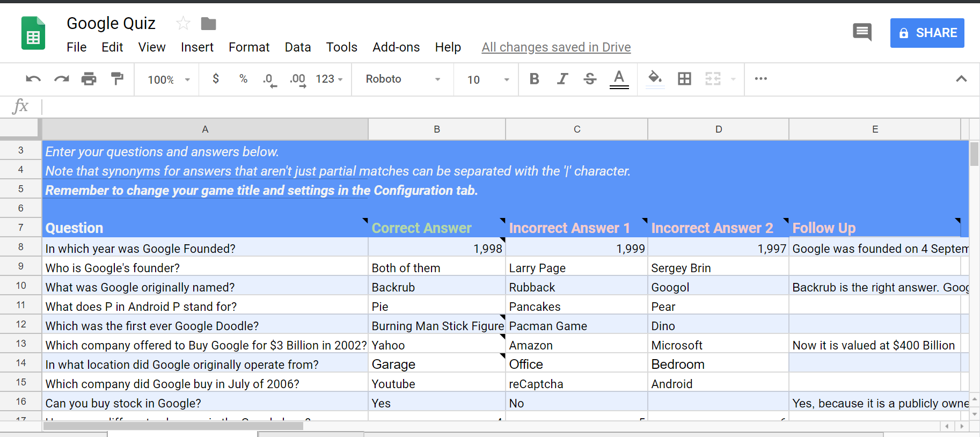This screenshot has width=980, height=437.
Task: Select column D header
Action: pos(719,129)
